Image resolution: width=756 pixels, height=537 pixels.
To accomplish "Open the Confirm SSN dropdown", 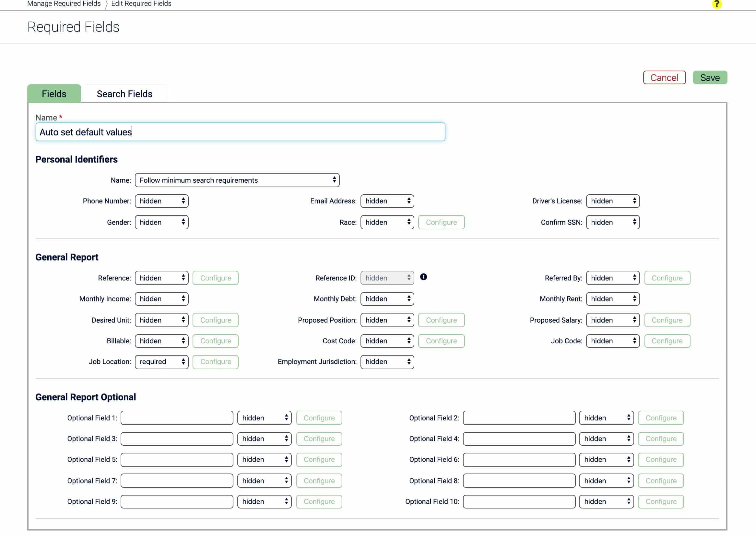I will (613, 222).
